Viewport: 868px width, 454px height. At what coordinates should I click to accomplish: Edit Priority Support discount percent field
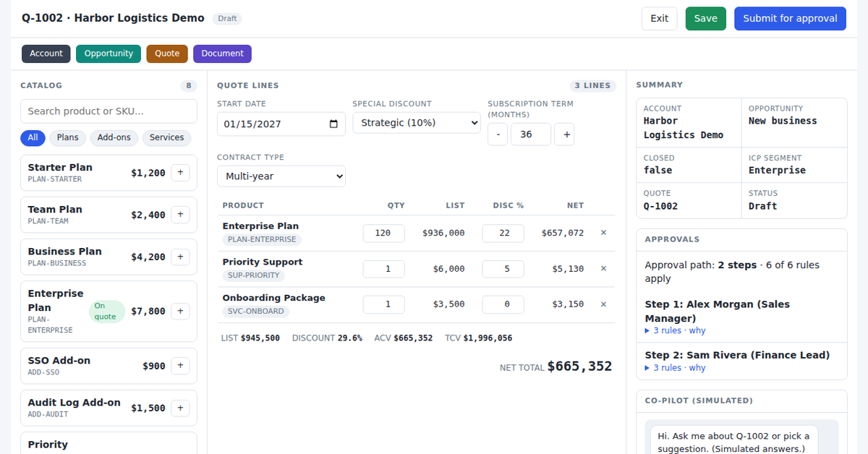[503, 269]
